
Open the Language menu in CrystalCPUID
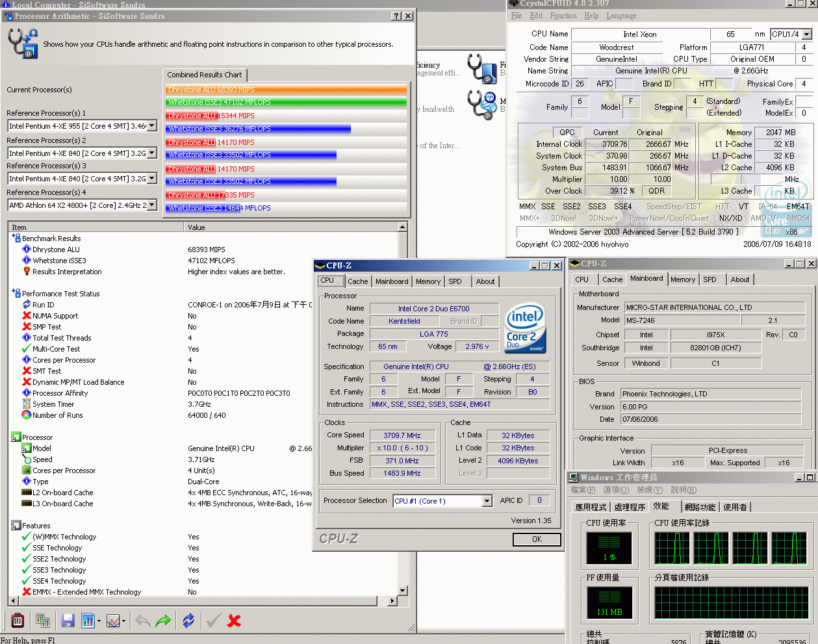(622, 16)
